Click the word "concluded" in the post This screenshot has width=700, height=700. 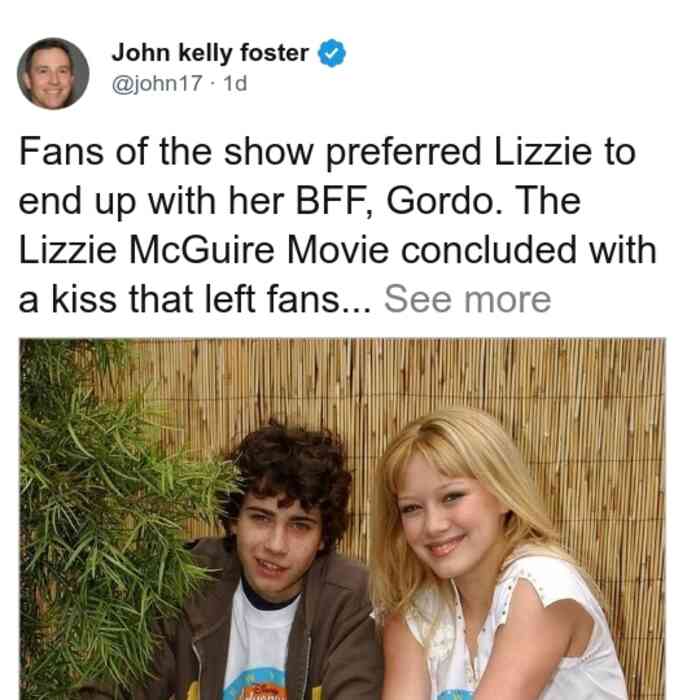(x=489, y=250)
